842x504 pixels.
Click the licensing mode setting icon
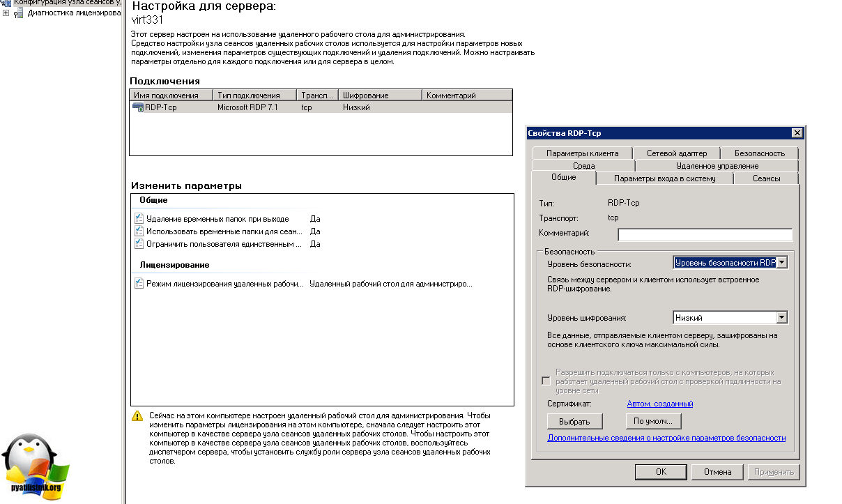tap(139, 284)
